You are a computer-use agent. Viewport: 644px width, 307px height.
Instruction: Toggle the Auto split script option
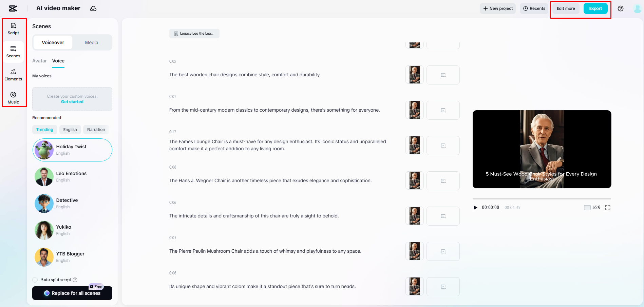click(35, 280)
